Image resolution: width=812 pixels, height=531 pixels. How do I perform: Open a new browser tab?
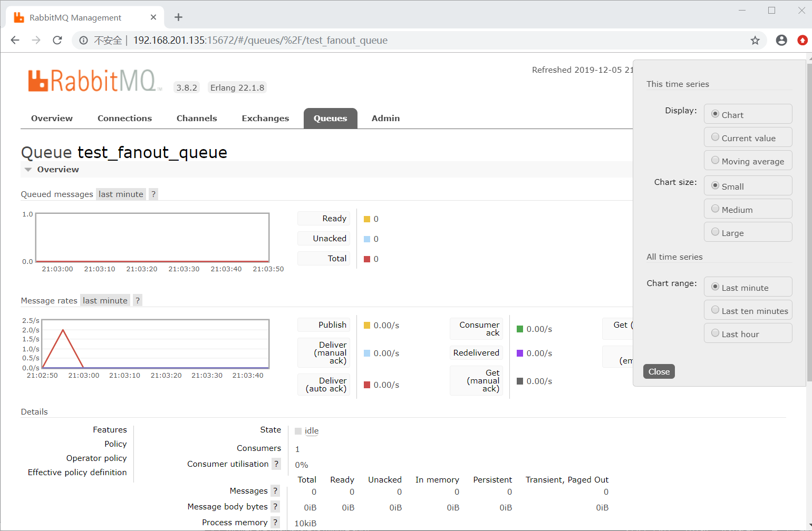(x=178, y=17)
